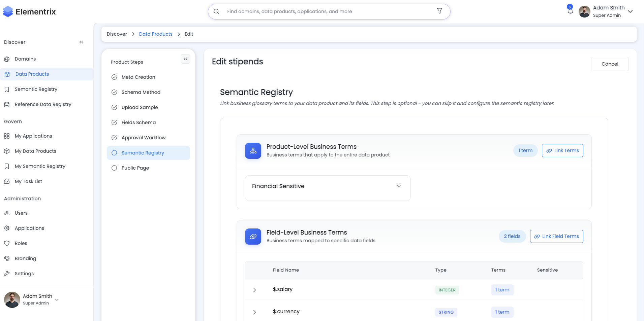The width and height of the screenshot is (644, 321).
Task: Click the Product-Level Business Terms hierarchy icon
Action: (253, 151)
